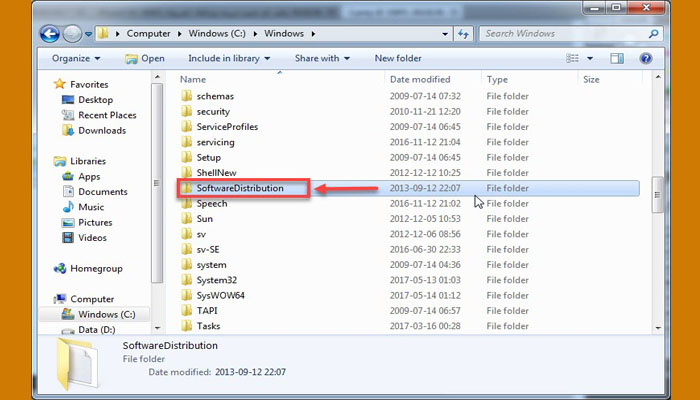This screenshot has height=400, width=700.
Task: Click the New folder button
Action: pos(397,58)
